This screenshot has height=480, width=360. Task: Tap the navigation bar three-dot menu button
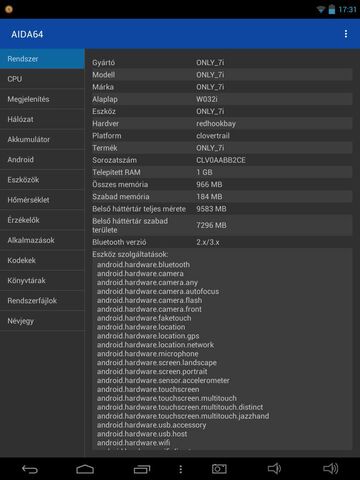[181, 469]
